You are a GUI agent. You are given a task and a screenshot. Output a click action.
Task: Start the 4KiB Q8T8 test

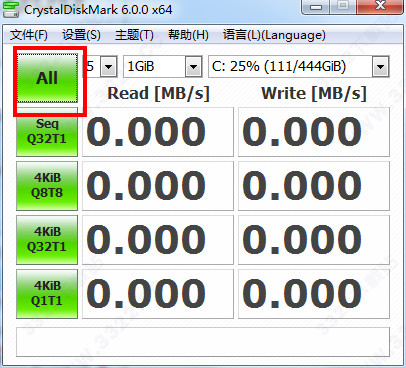[x=47, y=186]
